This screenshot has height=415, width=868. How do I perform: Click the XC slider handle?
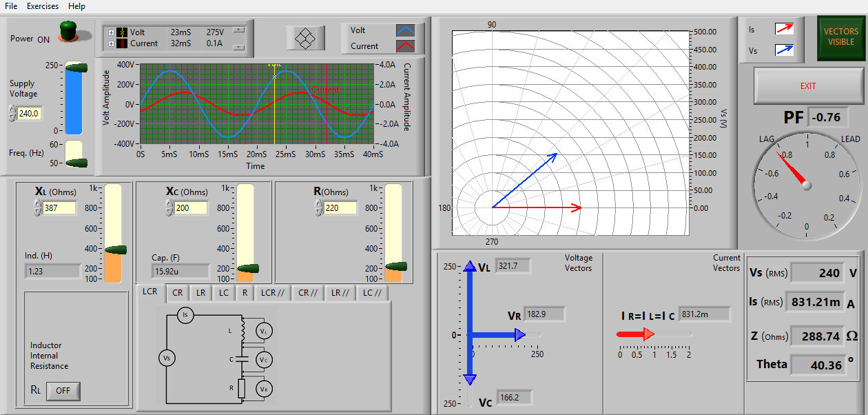click(247, 268)
